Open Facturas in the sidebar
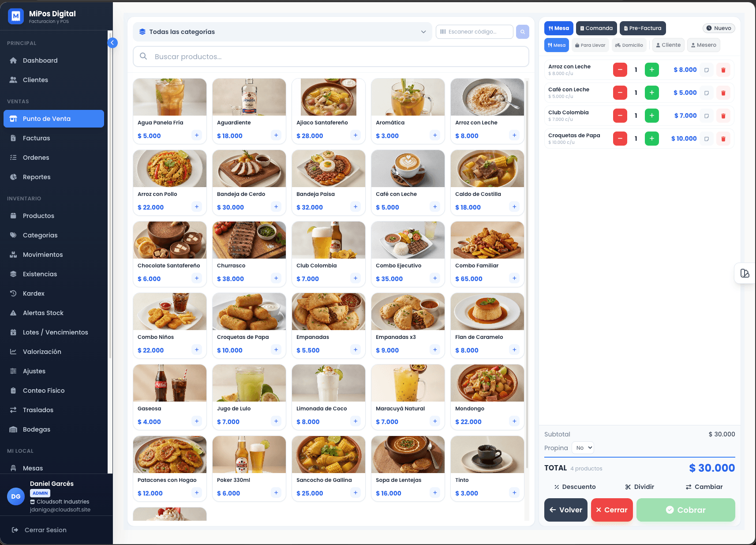This screenshot has width=756, height=545. (x=54, y=138)
